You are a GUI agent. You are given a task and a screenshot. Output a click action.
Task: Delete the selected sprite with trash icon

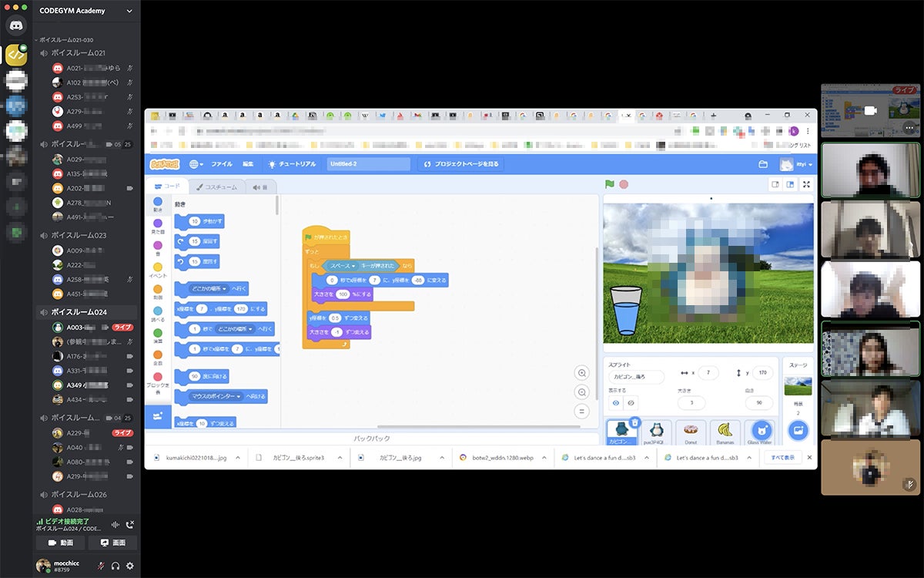click(x=634, y=422)
